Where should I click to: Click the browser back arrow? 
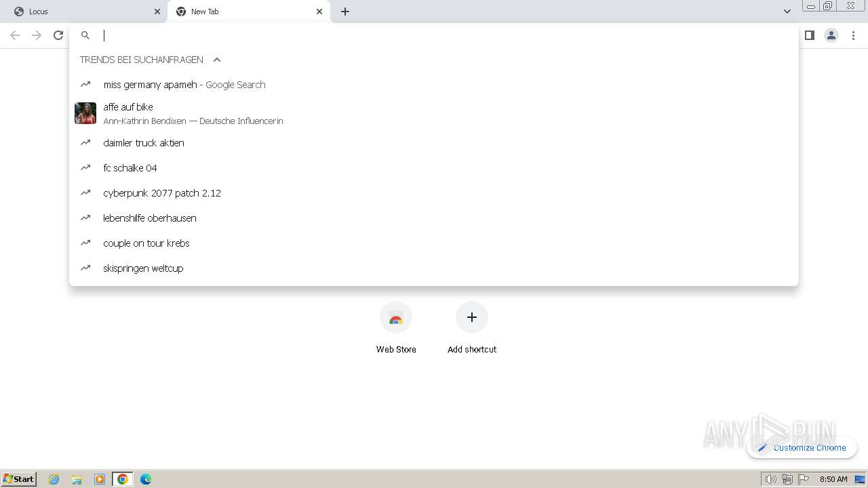15,35
